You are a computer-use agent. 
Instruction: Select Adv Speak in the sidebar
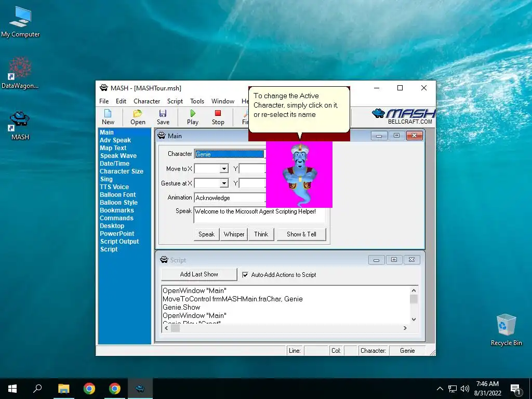pos(115,140)
